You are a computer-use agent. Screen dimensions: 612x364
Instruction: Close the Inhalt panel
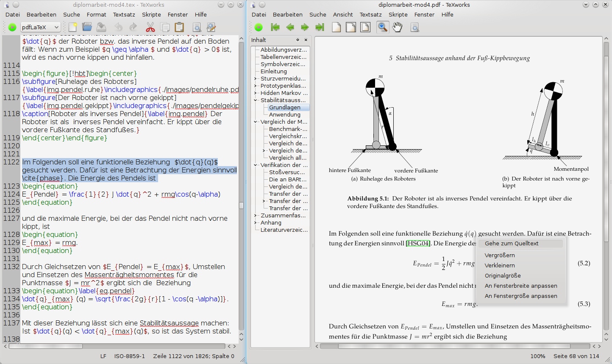[x=306, y=40]
